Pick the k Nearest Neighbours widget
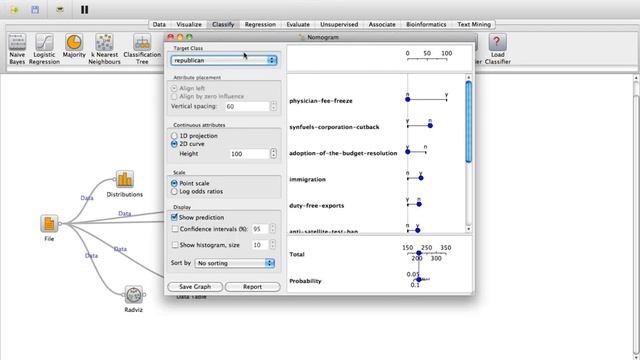The height and width of the screenshot is (360, 640). [104, 49]
